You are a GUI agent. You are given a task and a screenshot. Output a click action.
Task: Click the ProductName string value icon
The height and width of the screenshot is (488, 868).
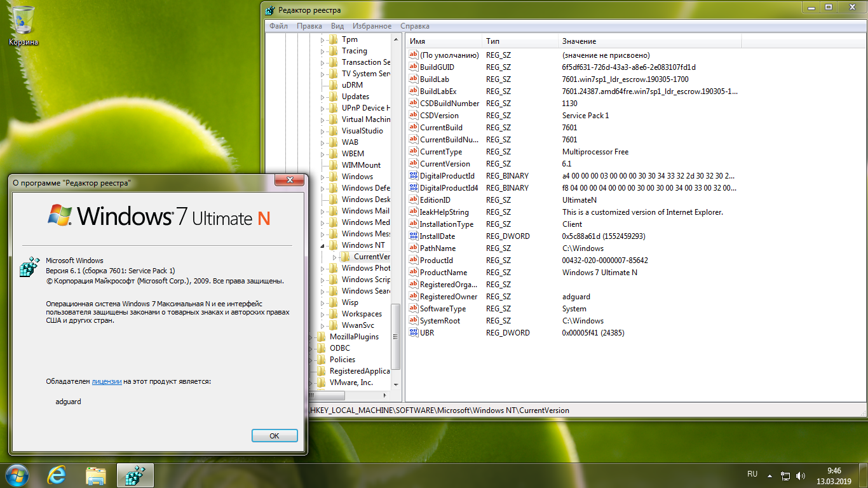click(x=414, y=273)
